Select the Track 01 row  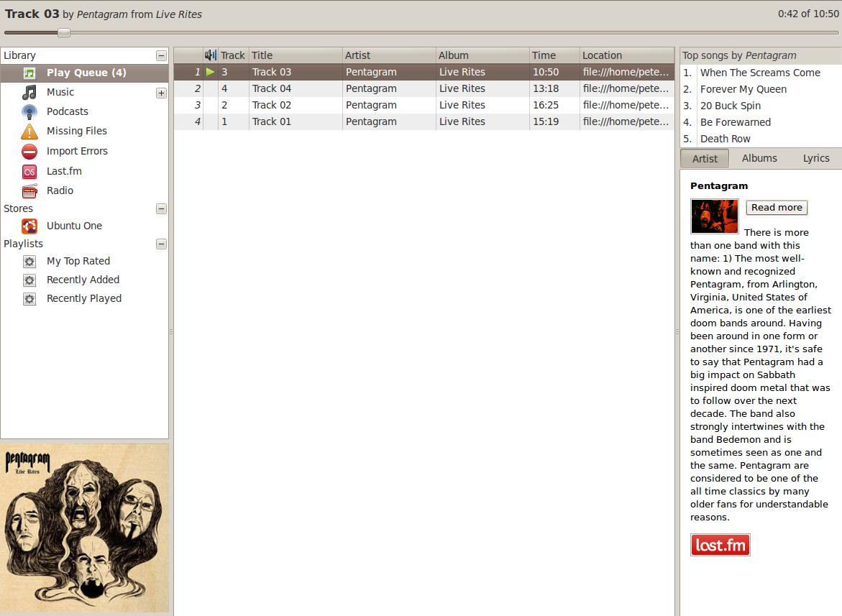[424, 121]
